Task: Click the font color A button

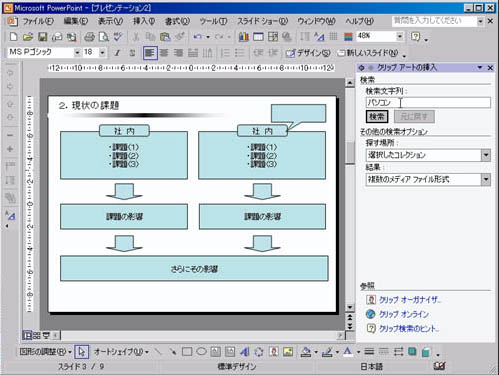Action: (347, 351)
